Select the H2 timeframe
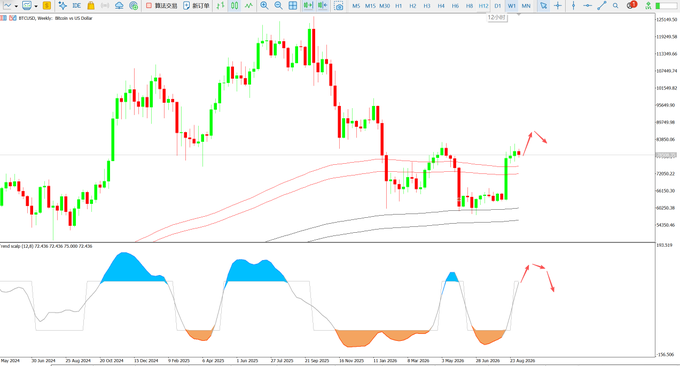Viewport: 680px width, 366px height. (x=412, y=6)
